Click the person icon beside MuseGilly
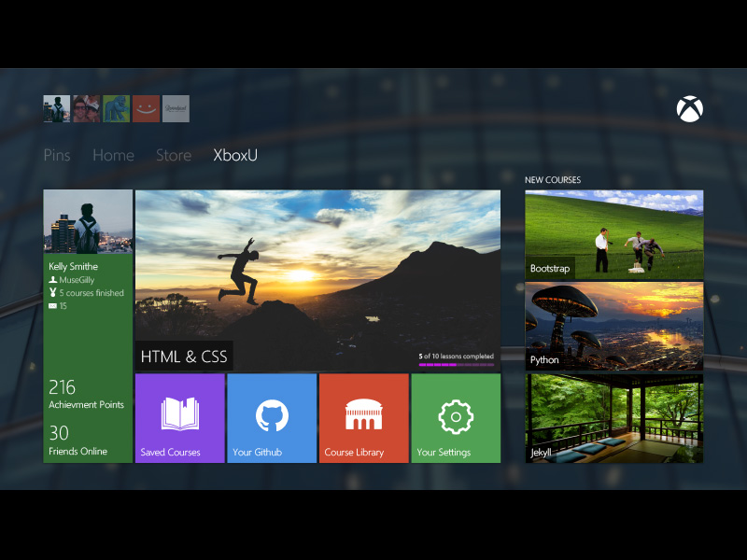This screenshot has width=747, height=560. coord(53,280)
